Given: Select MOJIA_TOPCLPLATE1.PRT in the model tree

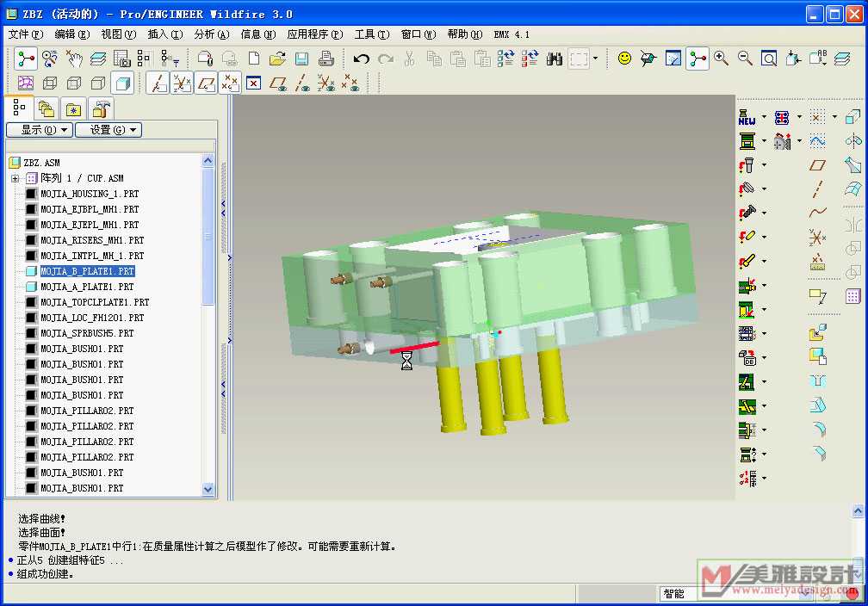Looking at the screenshot, I should click(95, 302).
